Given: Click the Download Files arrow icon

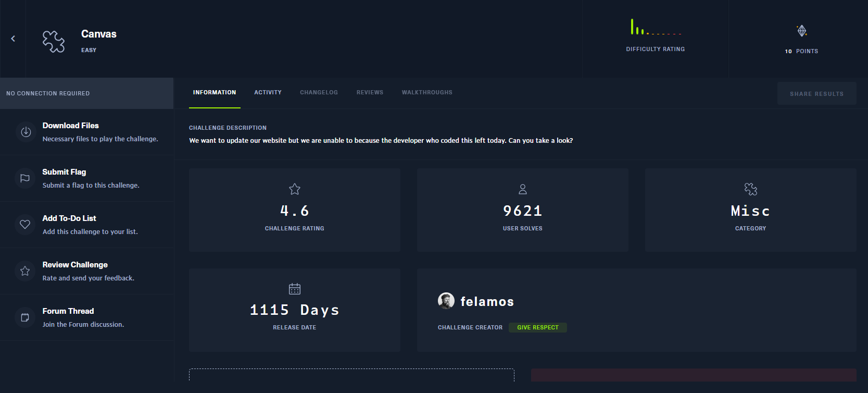Looking at the screenshot, I should tap(26, 132).
